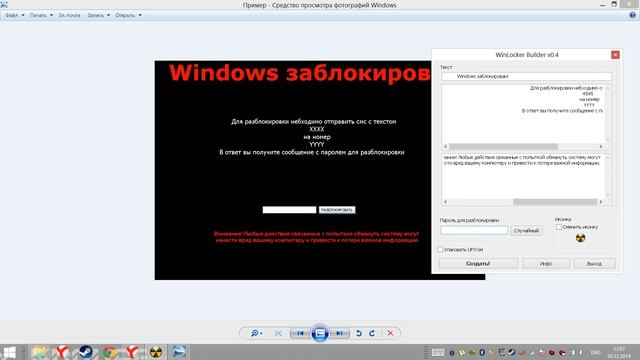
Task: Open the taskbar clock and date
Action: click(619, 353)
